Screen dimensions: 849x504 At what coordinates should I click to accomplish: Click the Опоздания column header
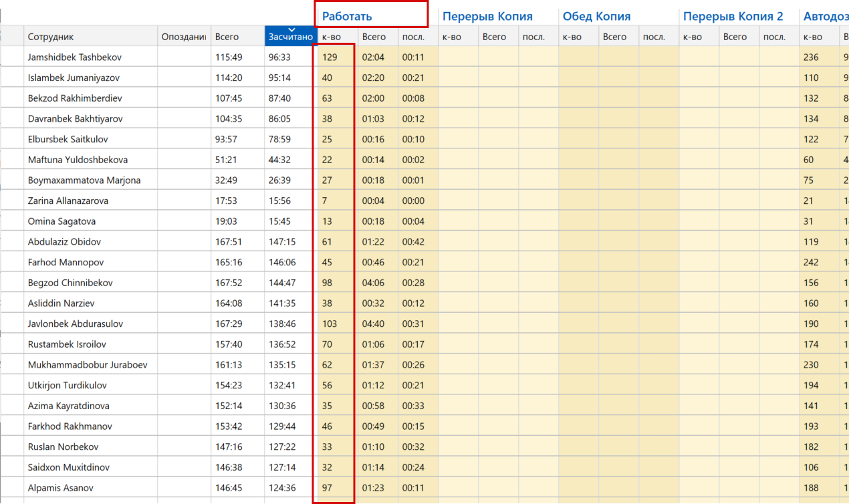(184, 37)
